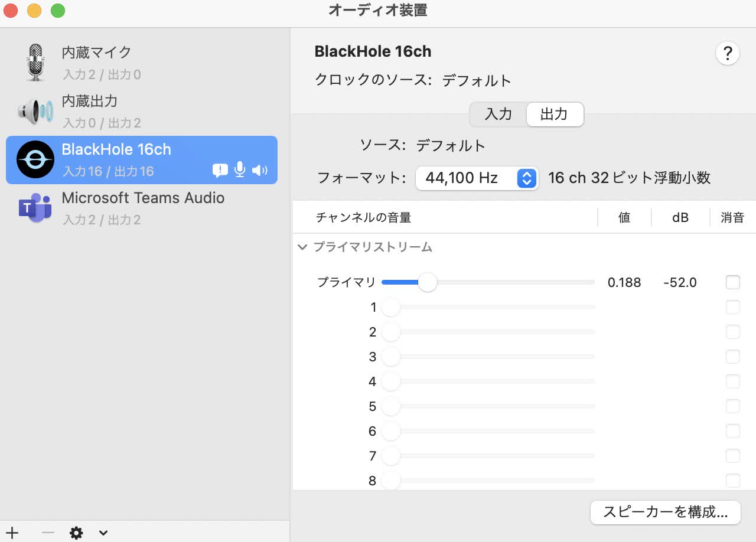Image resolution: width=756 pixels, height=542 pixels.
Task: Click the Microsoft Teams Audio name
Action: pos(143,197)
